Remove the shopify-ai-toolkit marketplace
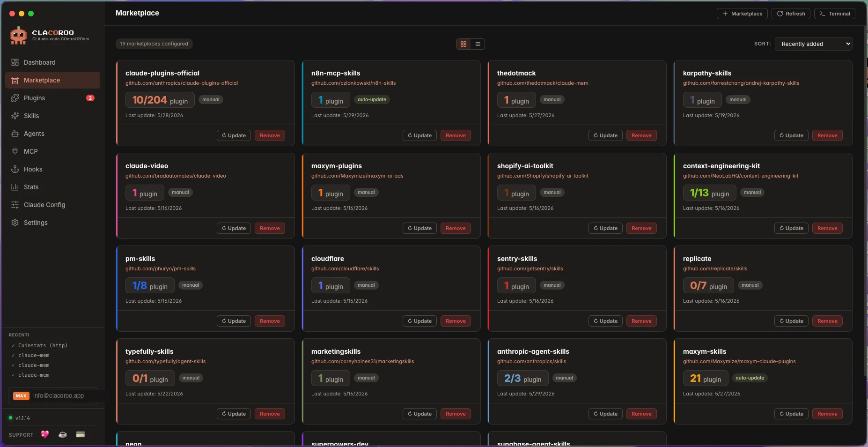The height and width of the screenshot is (447, 868). [x=641, y=228]
